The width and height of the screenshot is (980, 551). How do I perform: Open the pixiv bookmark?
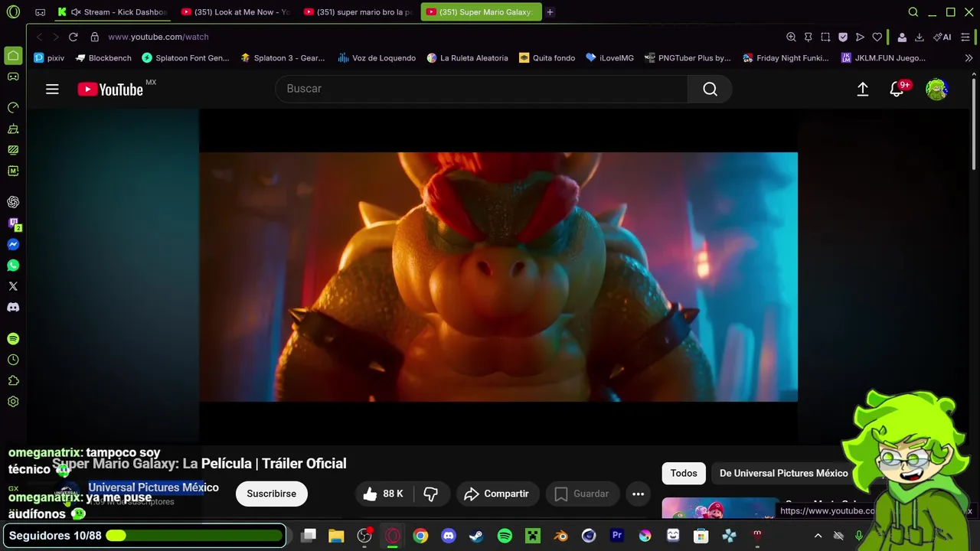coord(49,58)
